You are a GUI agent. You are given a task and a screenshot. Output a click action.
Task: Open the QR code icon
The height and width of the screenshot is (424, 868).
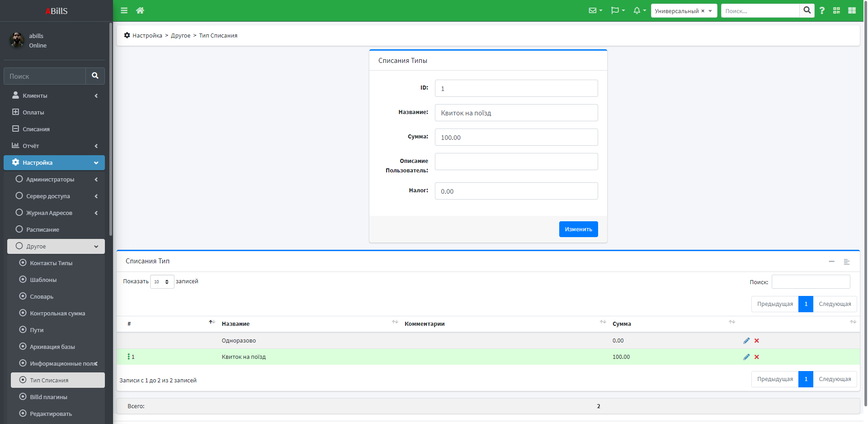pos(836,10)
